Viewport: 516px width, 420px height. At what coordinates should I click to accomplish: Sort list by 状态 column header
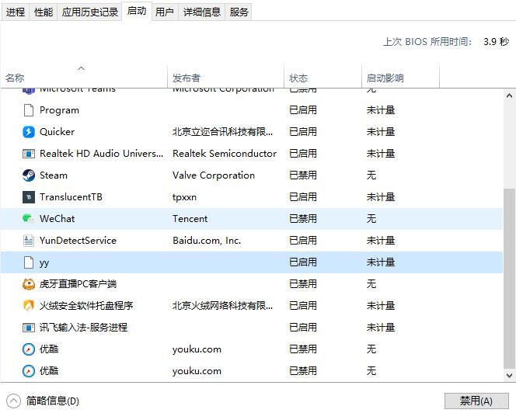pos(298,78)
